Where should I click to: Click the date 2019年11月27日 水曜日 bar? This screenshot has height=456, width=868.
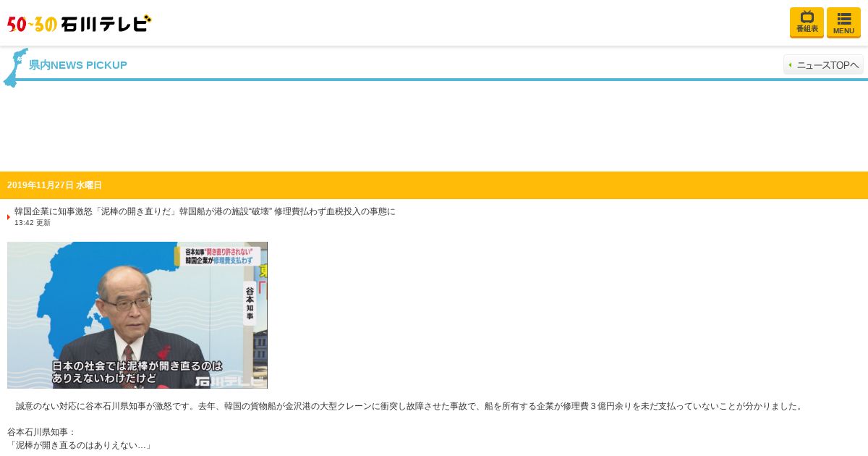(x=434, y=185)
